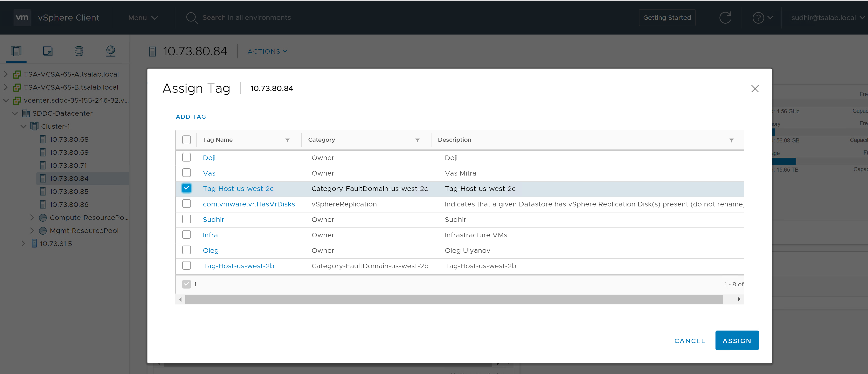
Task: Click the ADD TAG link
Action: [191, 117]
